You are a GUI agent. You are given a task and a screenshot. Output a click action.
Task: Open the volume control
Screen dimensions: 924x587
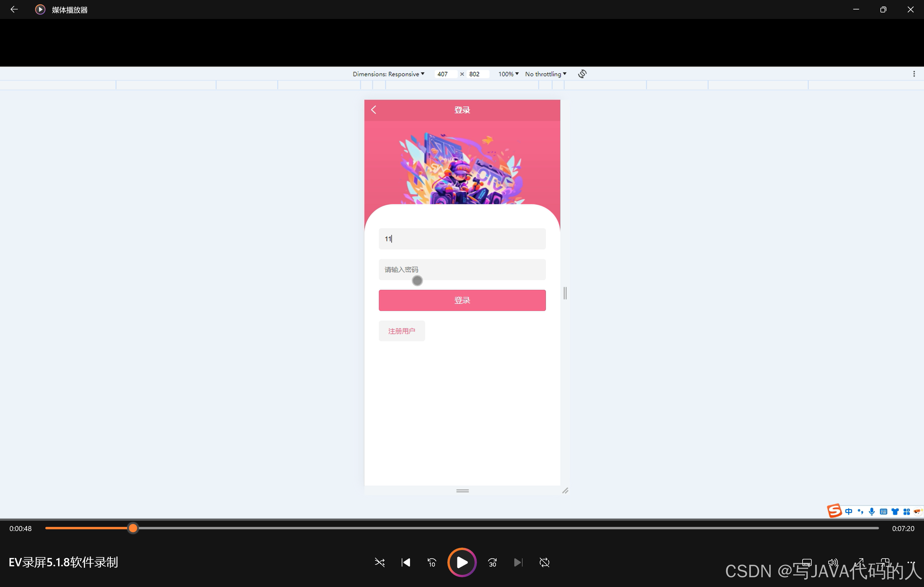coord(833,562)
